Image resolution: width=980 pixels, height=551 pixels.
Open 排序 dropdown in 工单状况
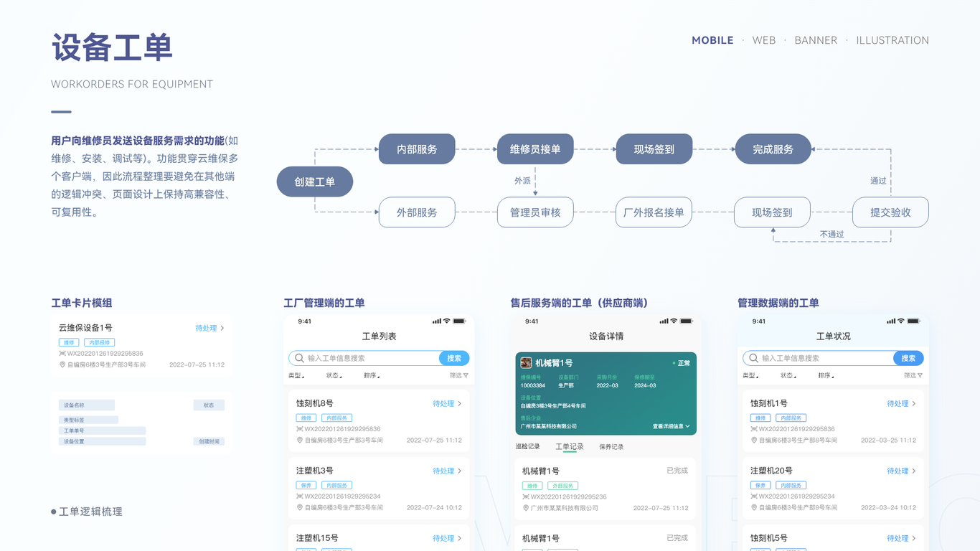pyautogui.click(x=825, y=375)
